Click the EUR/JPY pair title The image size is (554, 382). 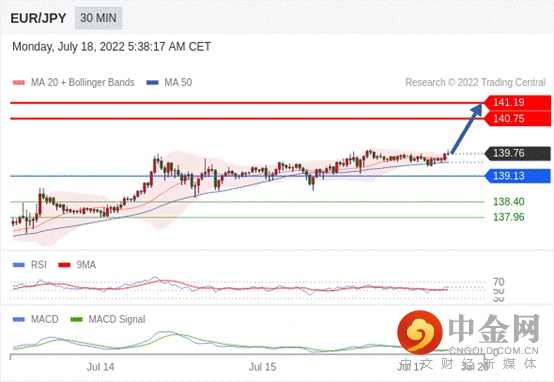38,18
